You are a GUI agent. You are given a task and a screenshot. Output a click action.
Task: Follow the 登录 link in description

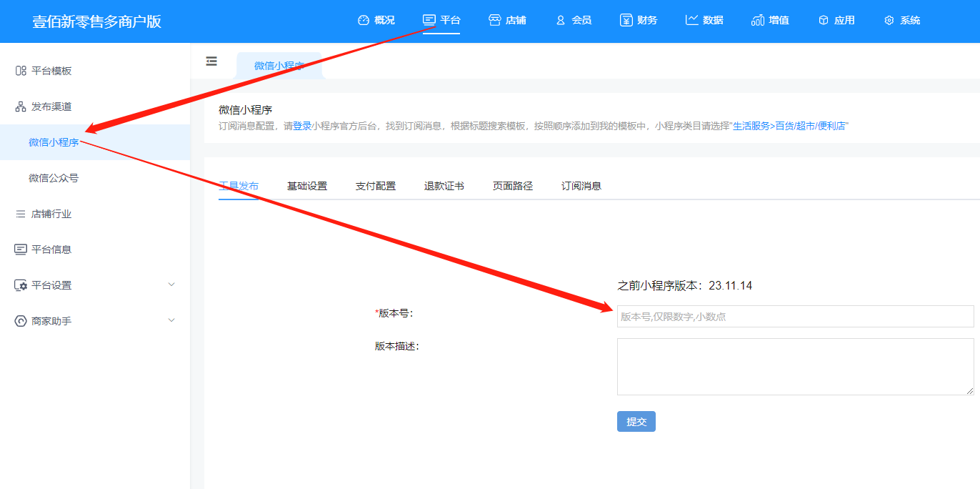302,126
